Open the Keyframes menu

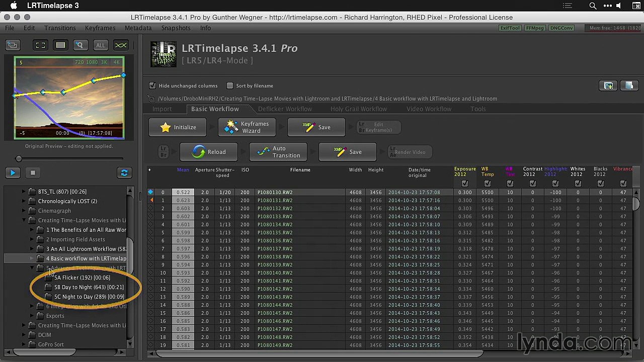tap(100, 28)
